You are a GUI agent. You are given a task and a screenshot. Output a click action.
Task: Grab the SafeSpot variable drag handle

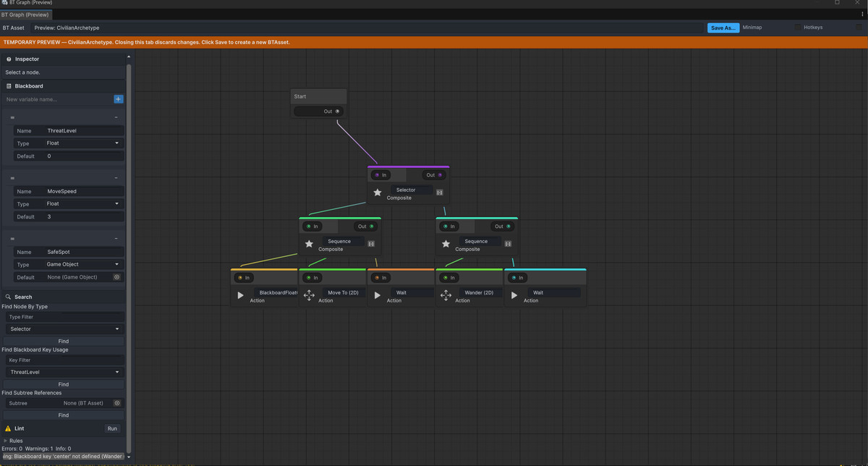click(x=12, y=239)
